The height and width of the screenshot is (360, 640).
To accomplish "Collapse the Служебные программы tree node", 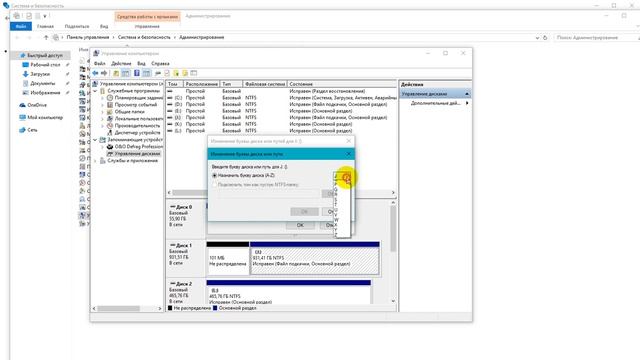I will click(x=96, y=91).
